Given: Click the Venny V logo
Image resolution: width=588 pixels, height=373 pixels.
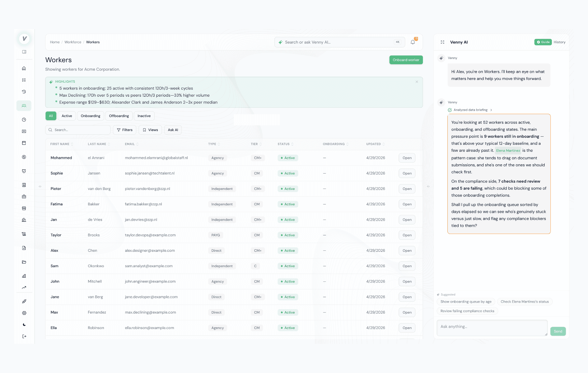Looking at the screenshot, I should (x=24, y=39).
